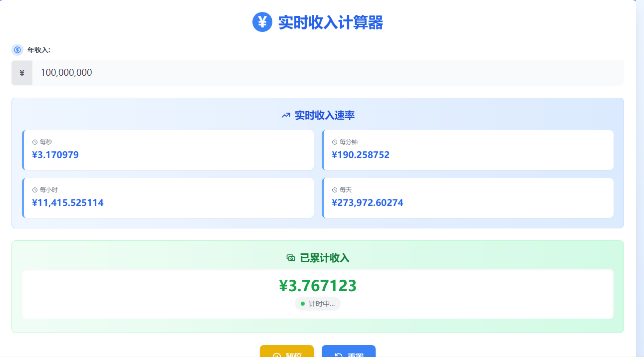Image resolution: width=644 pixels, height=357 pixels.
Task: Click the 计时中... status label
Action: [322, 304]
